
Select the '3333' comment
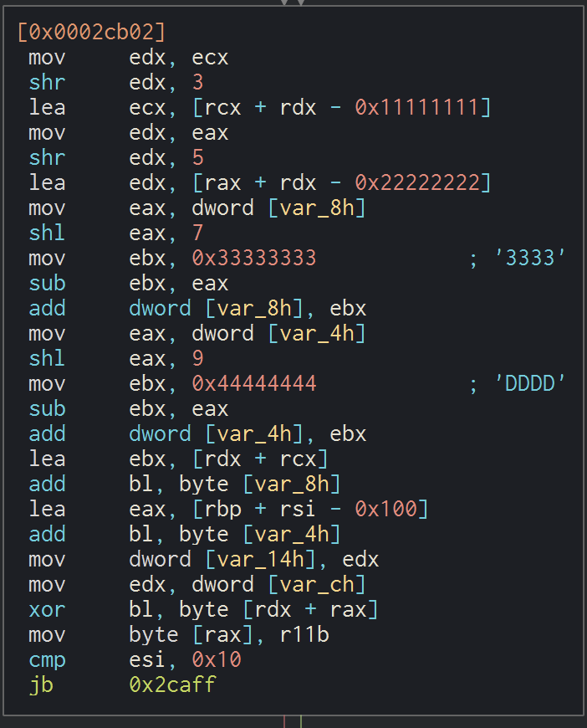(530, 258)
